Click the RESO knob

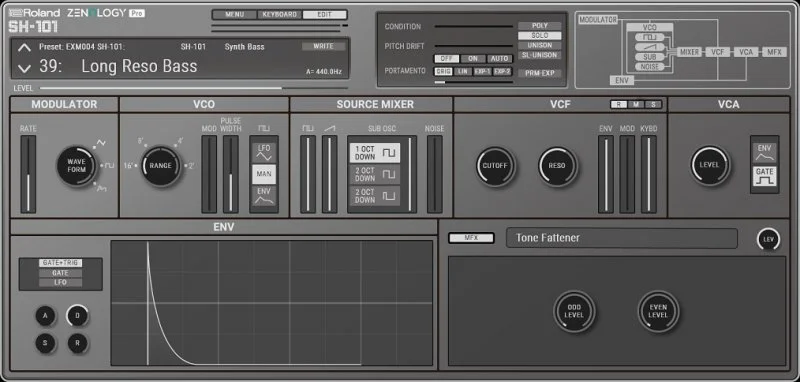(x=558, y=166)
